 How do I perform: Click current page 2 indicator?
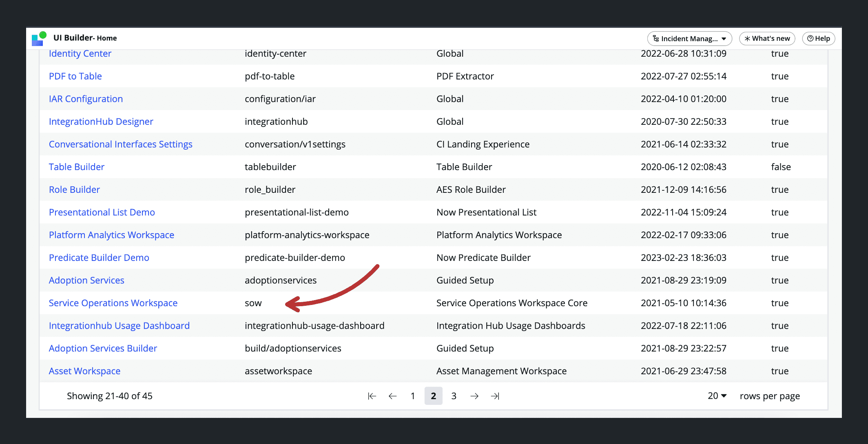point(433,396)
